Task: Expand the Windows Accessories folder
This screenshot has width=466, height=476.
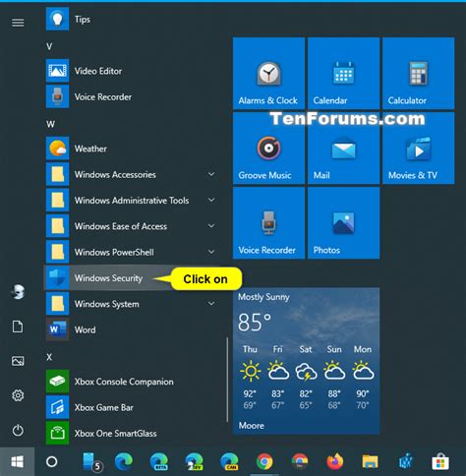Action: pos(131,174)
